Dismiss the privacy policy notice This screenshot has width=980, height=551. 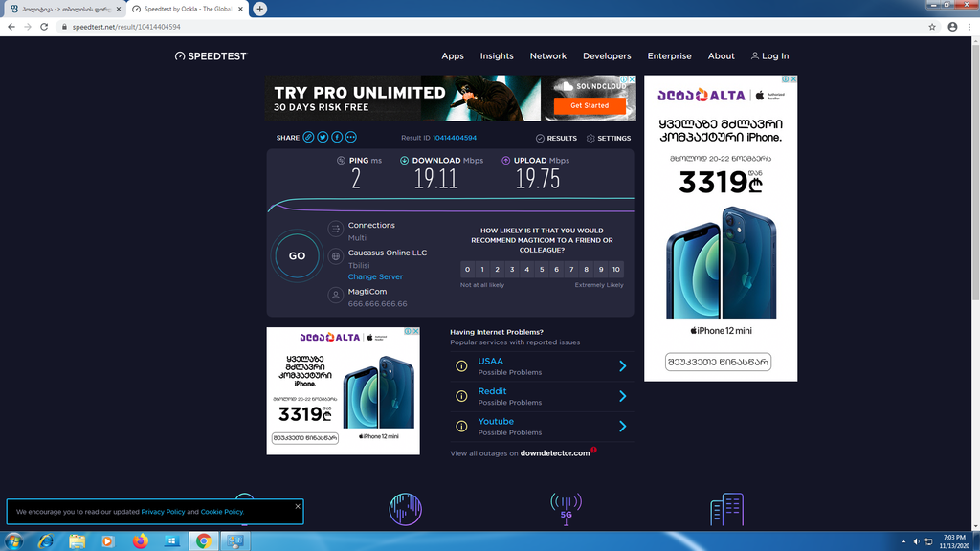point(298,505)
